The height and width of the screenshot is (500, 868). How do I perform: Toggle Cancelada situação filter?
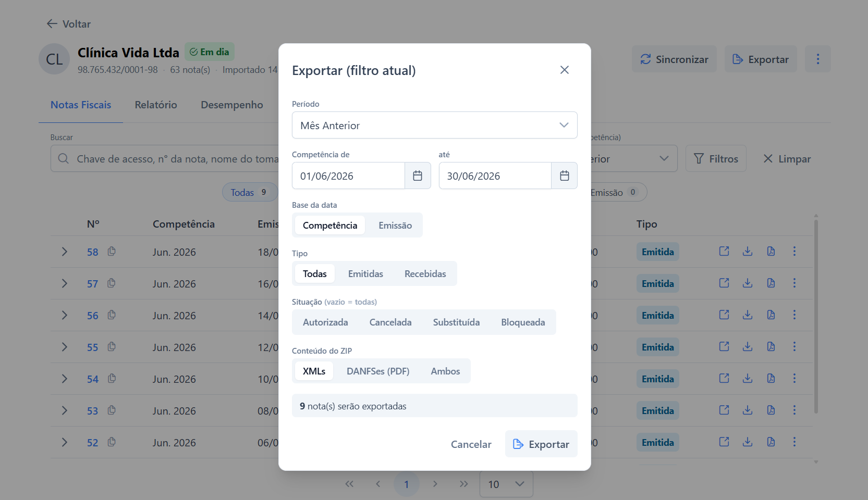[x=390, y=322]
